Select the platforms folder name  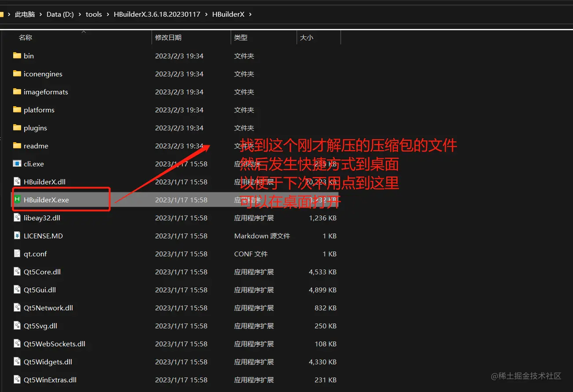tap(39, 110)
